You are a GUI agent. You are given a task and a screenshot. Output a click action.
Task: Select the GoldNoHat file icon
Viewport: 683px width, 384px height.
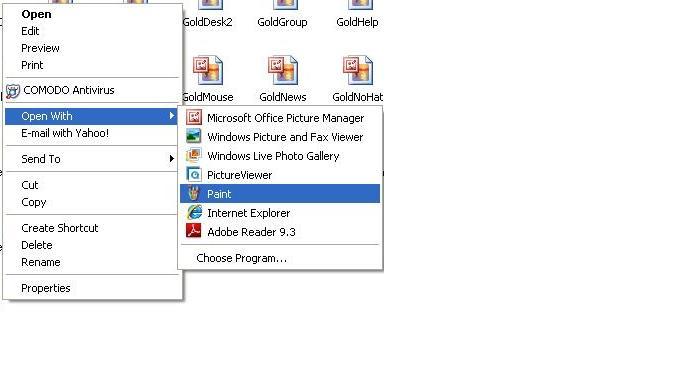click(358, 70)
